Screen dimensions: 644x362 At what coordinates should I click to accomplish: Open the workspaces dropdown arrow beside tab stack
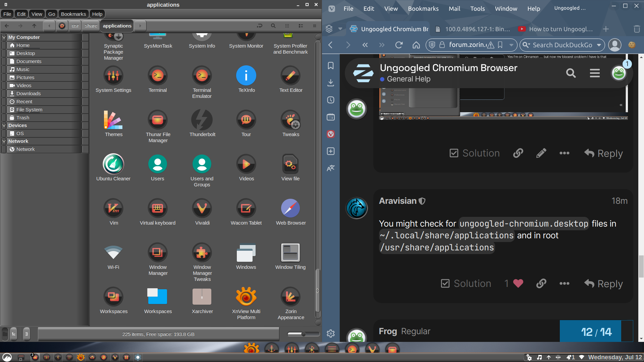pyautogui.click(x=340, y=29)
